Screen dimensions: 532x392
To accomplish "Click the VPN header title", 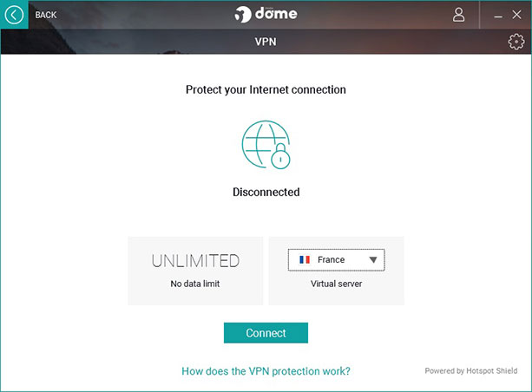I will point(266,42).
